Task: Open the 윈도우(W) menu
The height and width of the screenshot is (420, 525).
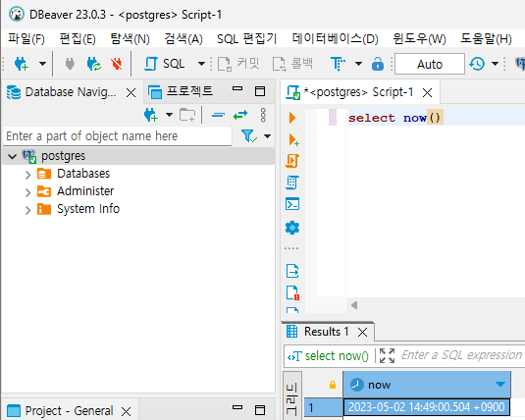Action: (x=420, y=39)
